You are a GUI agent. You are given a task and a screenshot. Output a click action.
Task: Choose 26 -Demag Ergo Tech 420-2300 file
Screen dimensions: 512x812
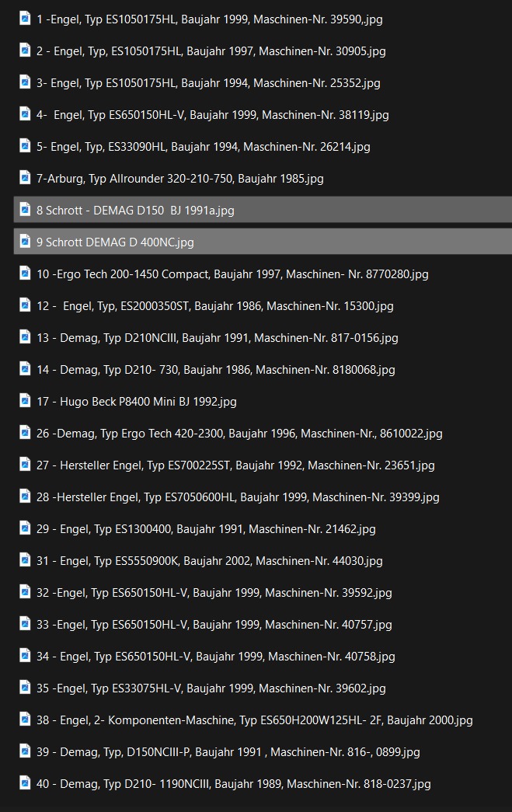click(x=239, y=434)
